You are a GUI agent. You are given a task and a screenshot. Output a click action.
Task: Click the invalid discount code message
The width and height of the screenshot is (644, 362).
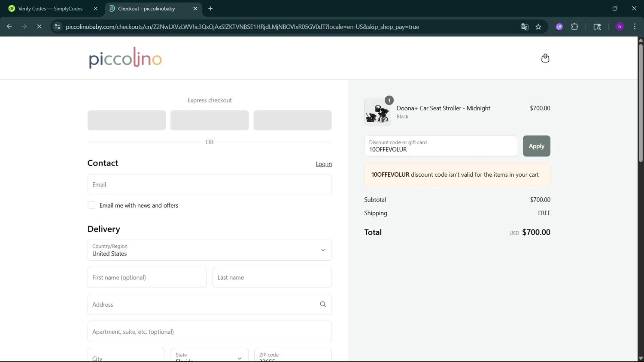(457, 175)
